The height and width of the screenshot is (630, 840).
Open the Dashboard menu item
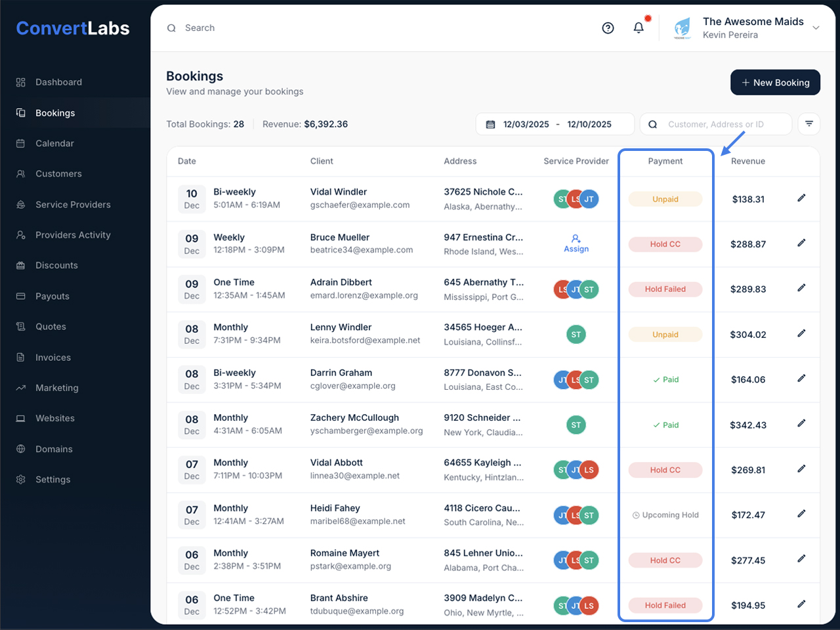point(58,83)
